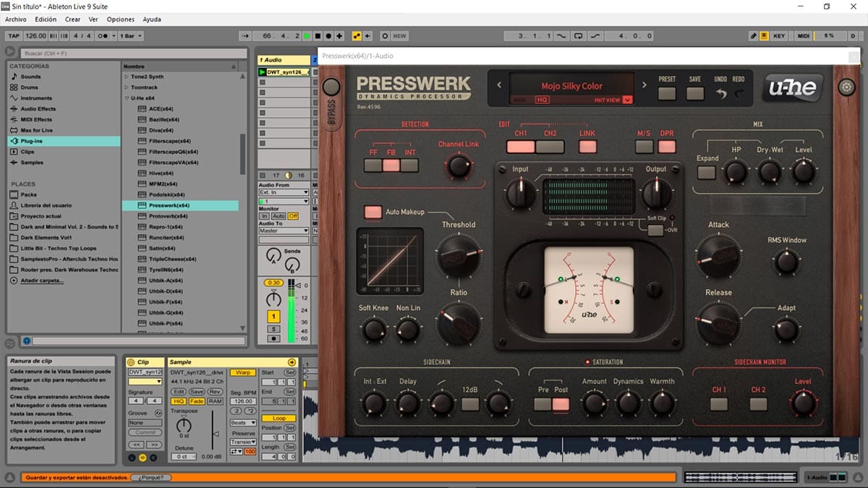
Task: Expand Tone2 Synth folder in browser
Action: (x=126, y=77)
